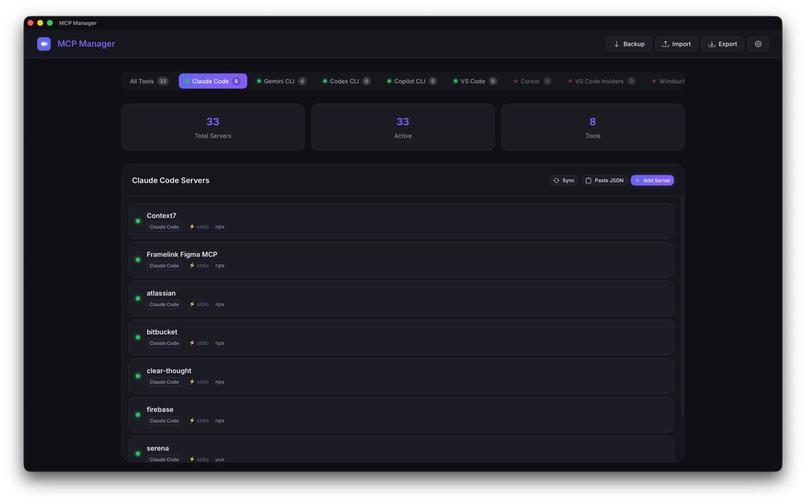Click the Context7 server name
Viewport: 806px width, 503px height.
[161, 216]
